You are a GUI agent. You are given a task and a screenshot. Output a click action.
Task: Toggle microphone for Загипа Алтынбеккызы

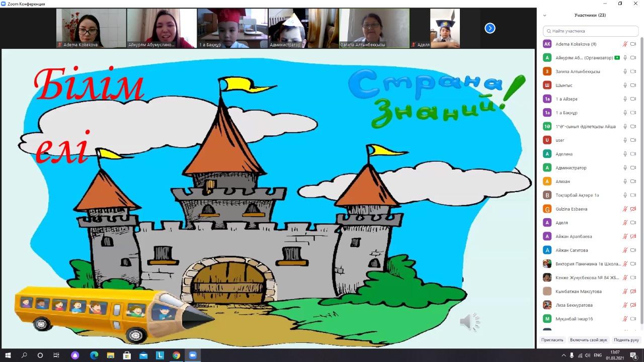click(x=625, y=72)
